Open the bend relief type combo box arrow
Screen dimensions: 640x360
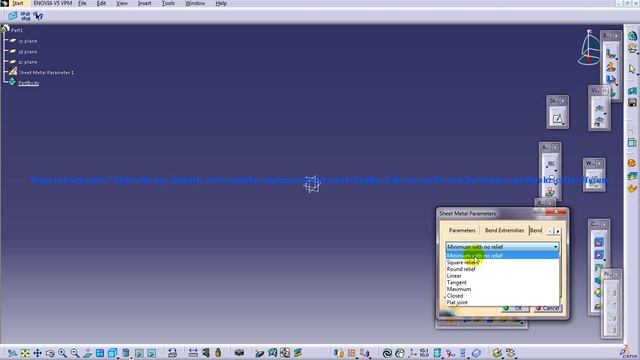pyautogui.click(x=555, y=247)
